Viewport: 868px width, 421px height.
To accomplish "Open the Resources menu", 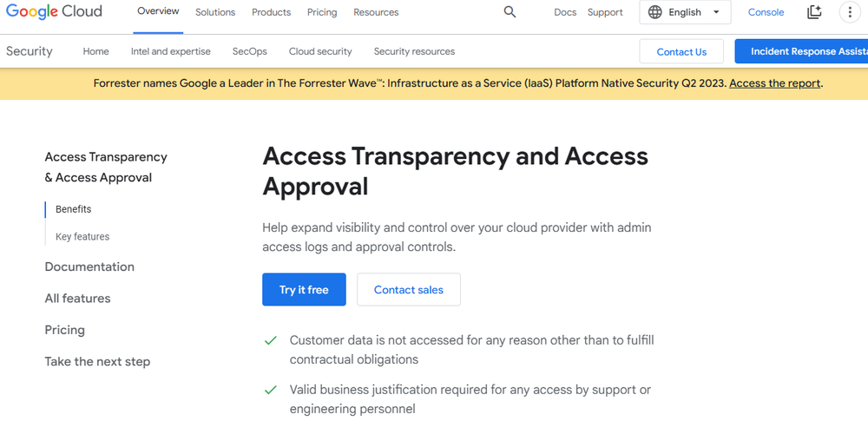I will (x=376, y=12).
